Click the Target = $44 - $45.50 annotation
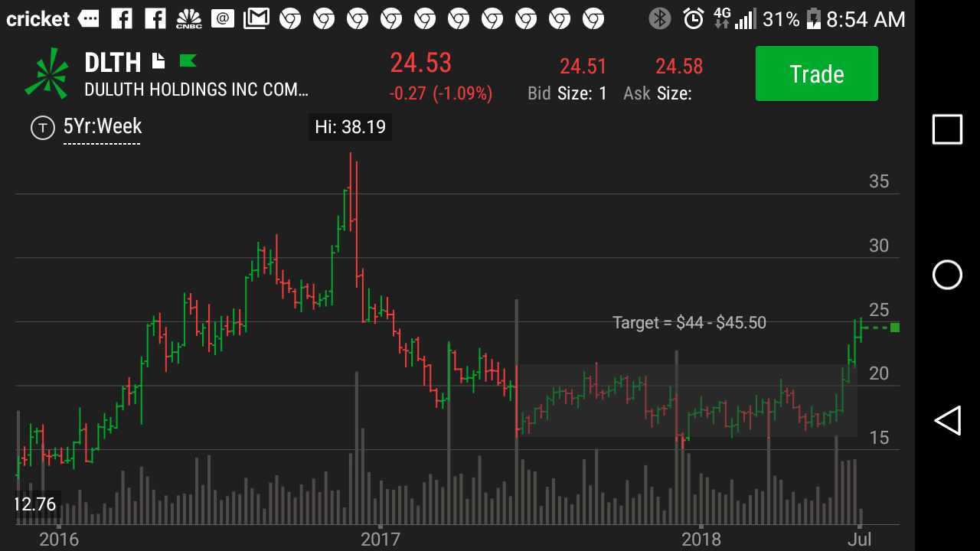The image size is (980, 551). coord(689,323)
